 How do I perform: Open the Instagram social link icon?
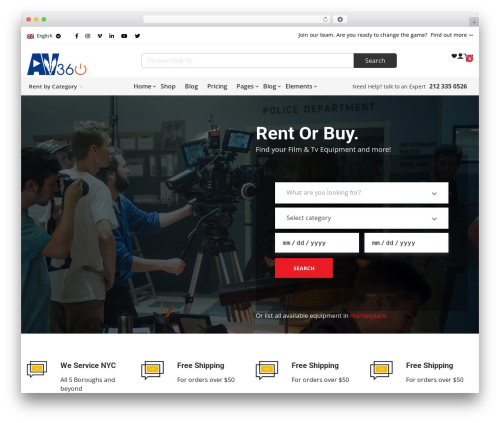pos(88,36)
